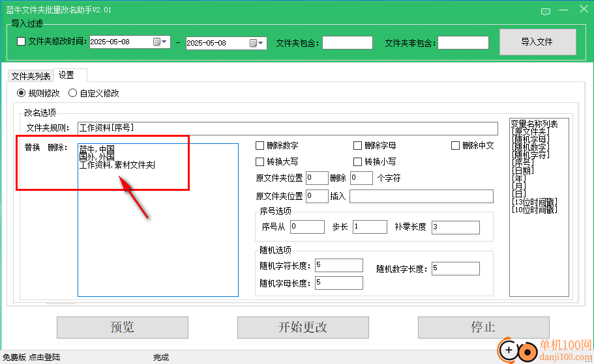Open the feedback message icon in title bar

(x=546, y=11)
